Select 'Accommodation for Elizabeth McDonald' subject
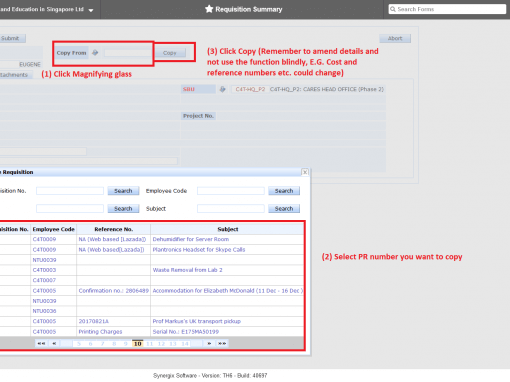The height and width of the screenshot is (382, 510). point(228,290)
